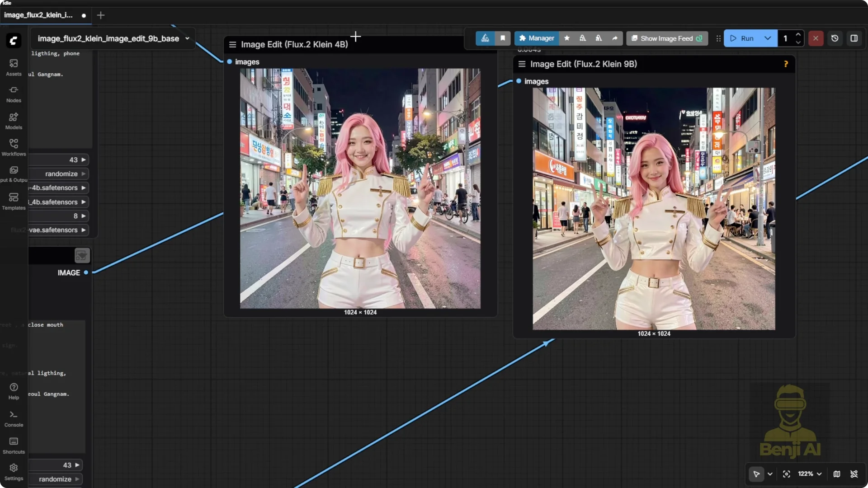The image size is (868, 488).
Task: Open the Workflows sidebar panel
Action: tap(13, 146)
